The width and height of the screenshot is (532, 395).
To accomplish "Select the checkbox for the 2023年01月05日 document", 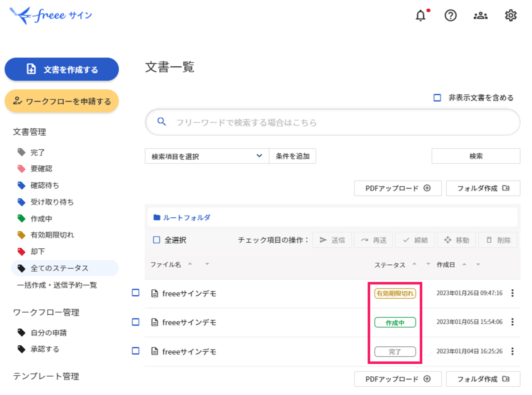I will click(135, 322).
